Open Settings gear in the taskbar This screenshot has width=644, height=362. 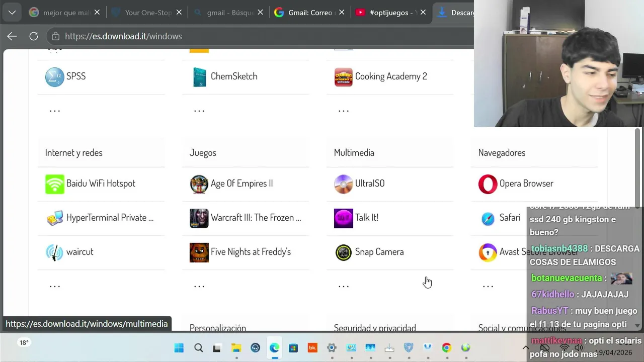(332, 348)
